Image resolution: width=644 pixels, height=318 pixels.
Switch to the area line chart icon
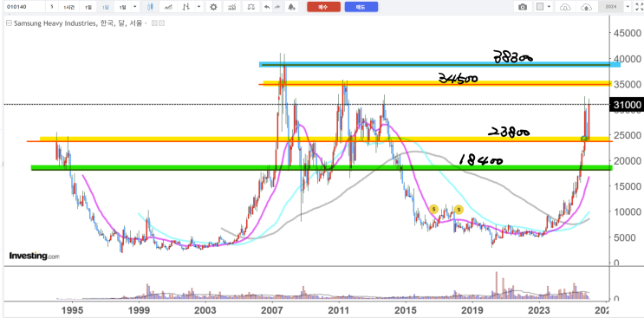(x=168, y=7)
